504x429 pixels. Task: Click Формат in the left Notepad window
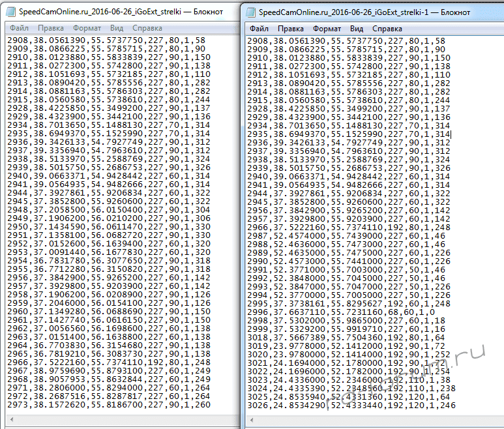87,29
